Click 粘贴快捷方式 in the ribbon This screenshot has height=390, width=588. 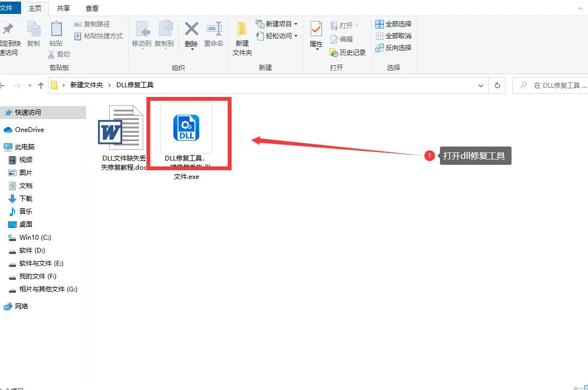[99, 36]
